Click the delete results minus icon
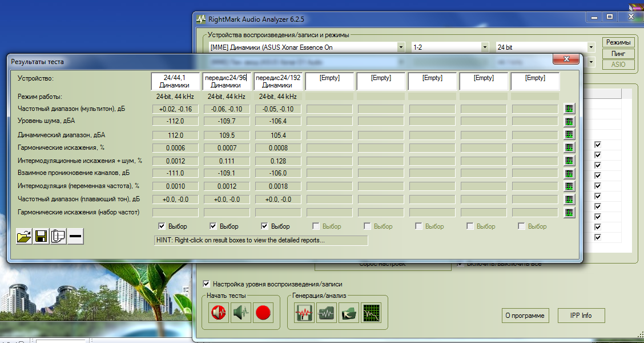 [75, 237]
